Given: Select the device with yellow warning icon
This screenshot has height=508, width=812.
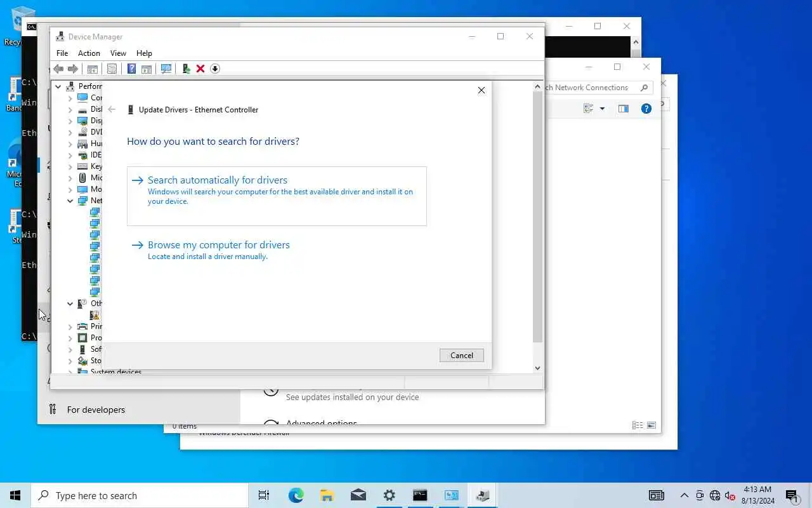Looking at the screenshot, I should pyautogui.click(x=95, y=315).
